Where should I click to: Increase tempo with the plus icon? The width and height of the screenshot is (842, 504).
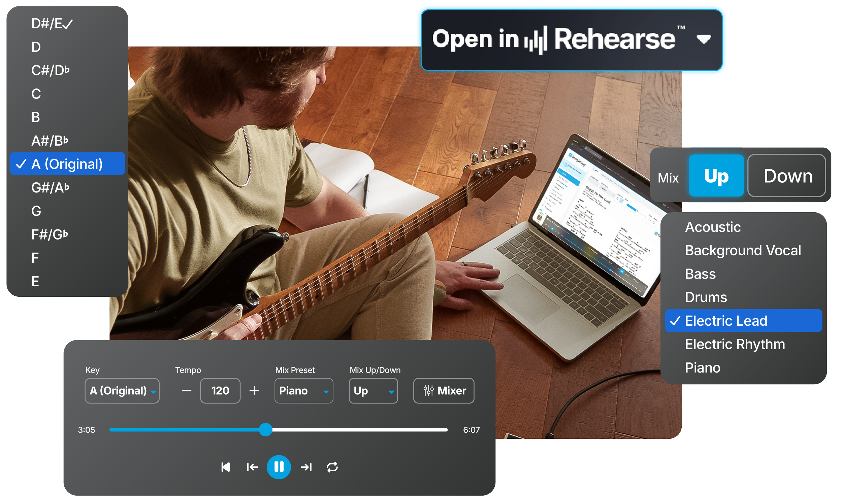point(254,391)
